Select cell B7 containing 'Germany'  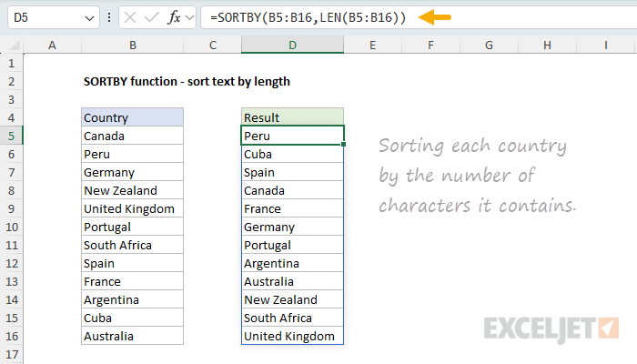coord(133,172)
